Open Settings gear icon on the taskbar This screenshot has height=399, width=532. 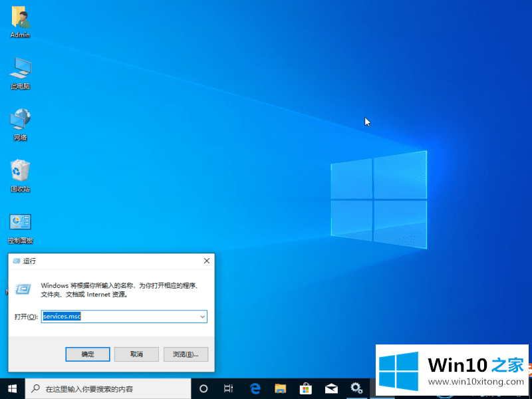356,388
